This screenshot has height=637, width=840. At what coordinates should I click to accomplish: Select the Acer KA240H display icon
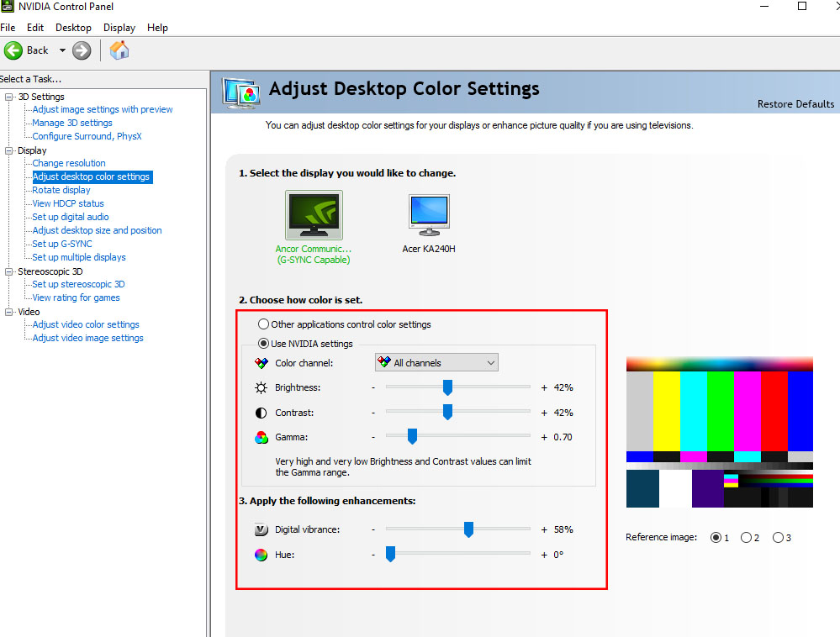point(429,215)
